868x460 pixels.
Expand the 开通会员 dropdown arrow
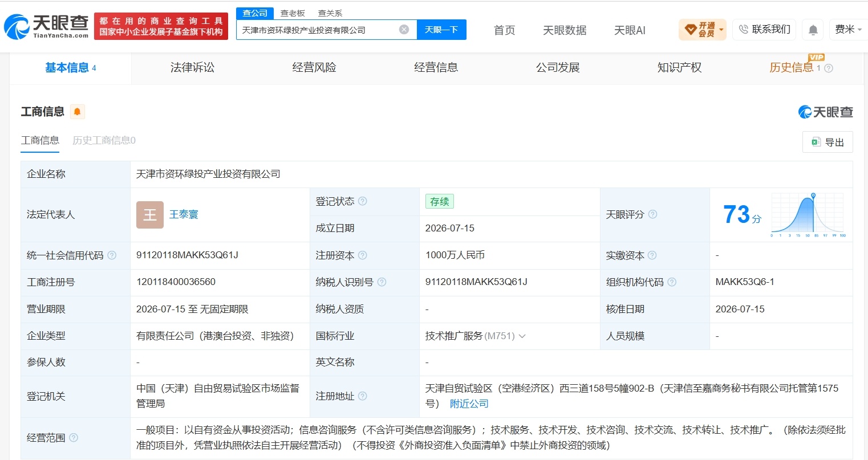[x=721, y=30]
